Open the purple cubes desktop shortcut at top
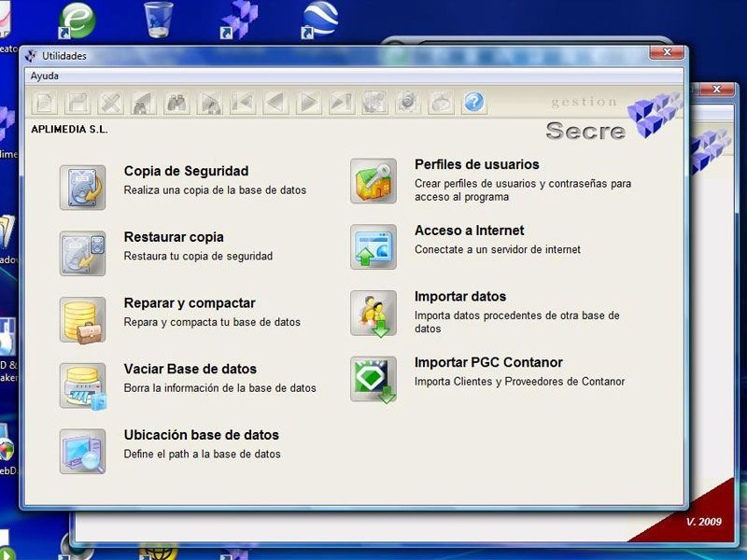747x560 pixels. (x=239, y=20)
